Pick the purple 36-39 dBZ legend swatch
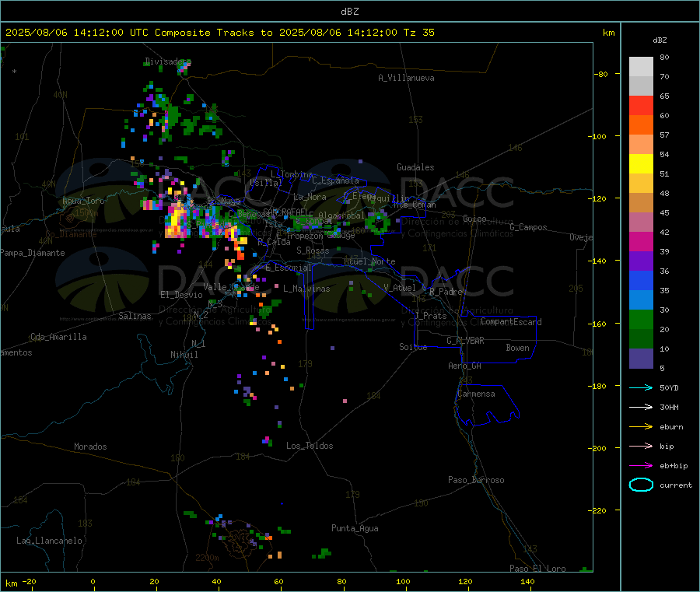Viewport: 700px width, 592px height. pyautogui.click(x=641, y=261)
